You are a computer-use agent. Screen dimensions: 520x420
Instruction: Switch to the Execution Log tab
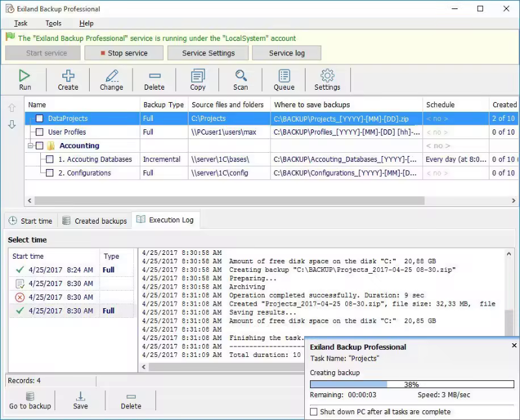pyautogui.click(x=166, y=220)
